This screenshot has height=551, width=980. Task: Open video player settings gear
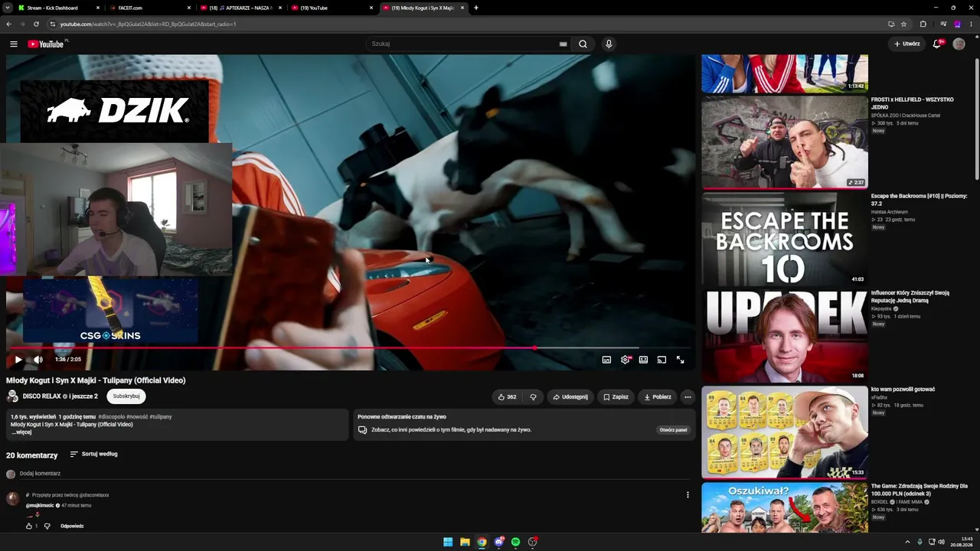pos(626,360)
